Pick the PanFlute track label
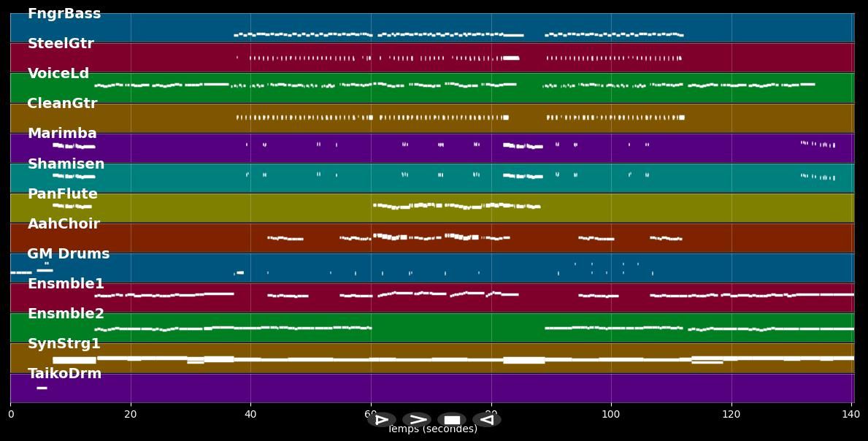The width and height of the screenshot is (868, 441). point(62,194)
